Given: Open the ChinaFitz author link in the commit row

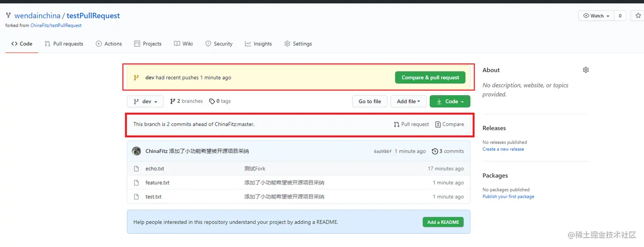Looking at the screenshot, I should 156,151.
